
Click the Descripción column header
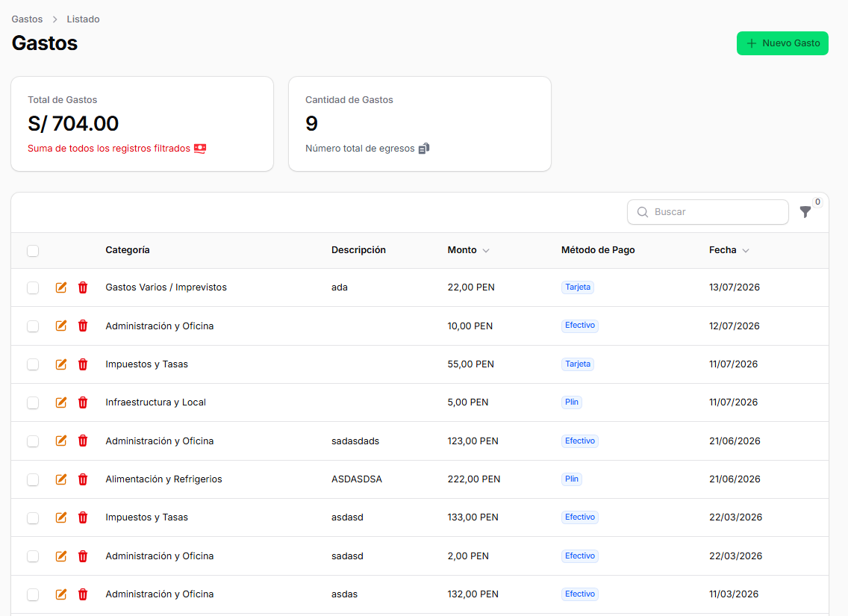(358, 250)
